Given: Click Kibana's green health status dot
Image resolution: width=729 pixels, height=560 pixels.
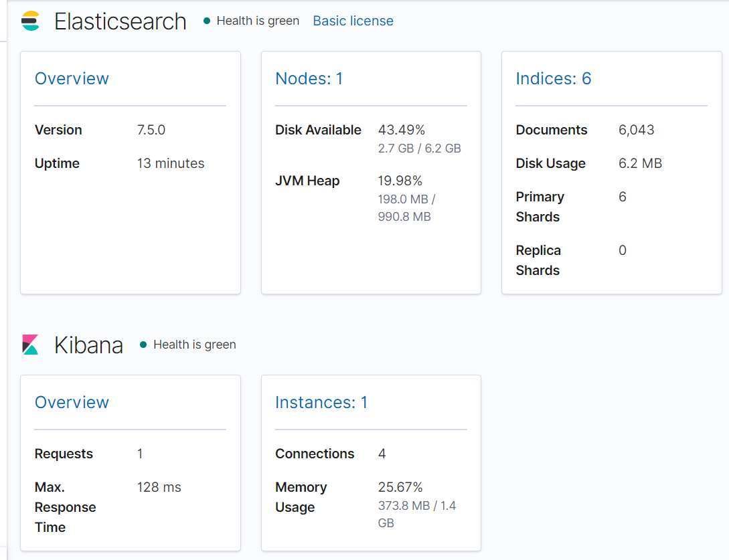Looking at the screenshot, I should (143, 345).
